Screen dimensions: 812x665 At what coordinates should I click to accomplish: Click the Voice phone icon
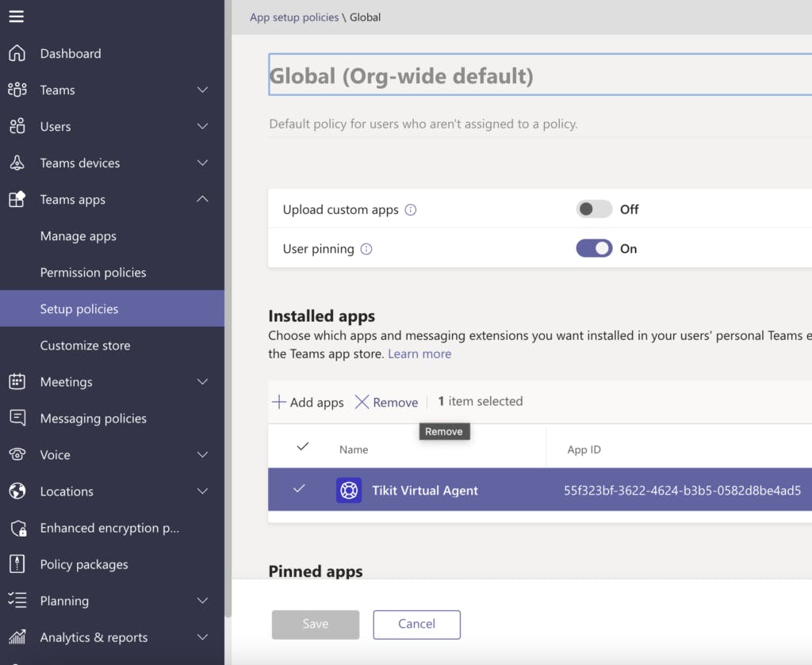17,455
